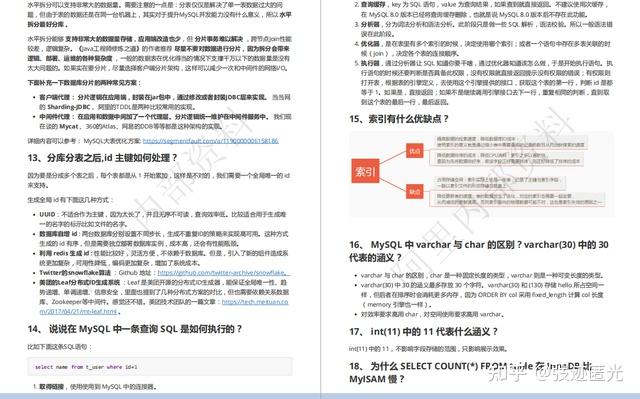The height and width of the screenshot is (399, 640).
Task: Click heading 17 int(11) 中的 11
Action: click(423, 332)
